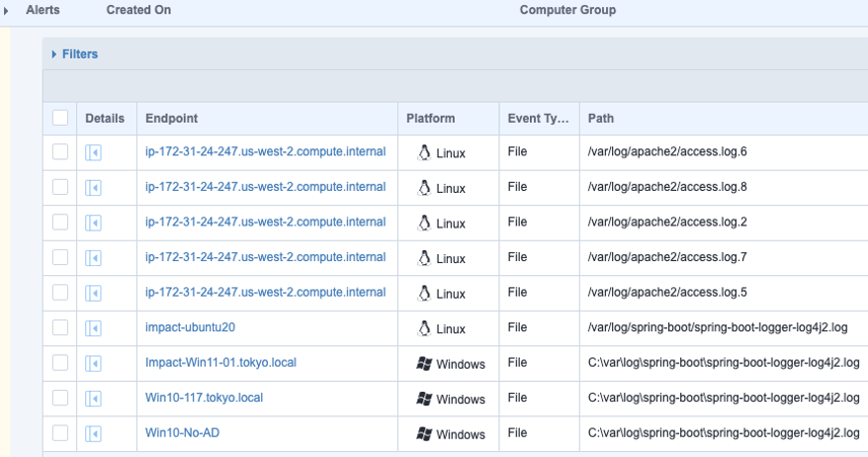This screenshot has height=457, width=868.
Task: Check the box for access.log.7 row
Action: pos(60,257)
